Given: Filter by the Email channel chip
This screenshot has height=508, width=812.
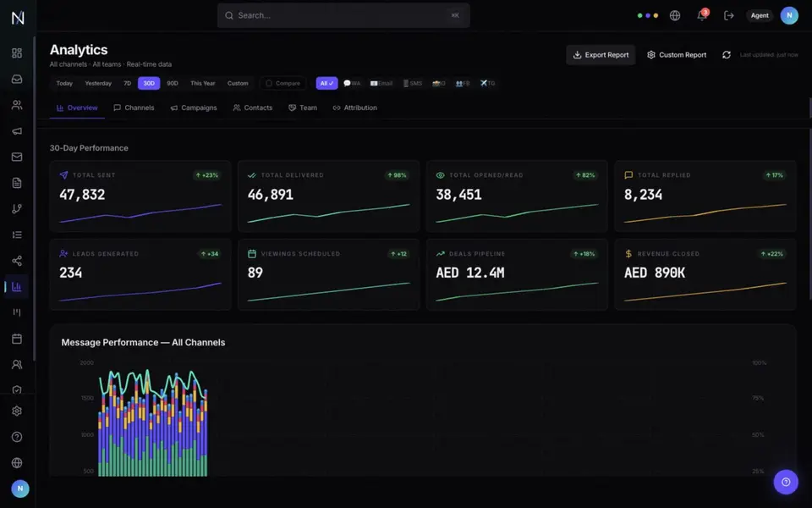Looking at the screenshot, I should click(381, 83).
